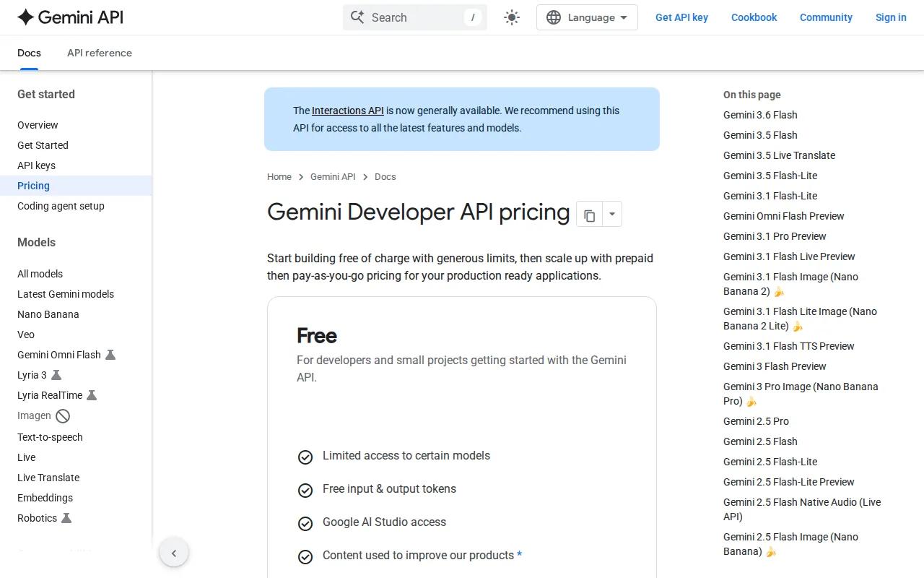Click Sign in
The width and height of the screenshot is (924, 578).
coord(891,17)
